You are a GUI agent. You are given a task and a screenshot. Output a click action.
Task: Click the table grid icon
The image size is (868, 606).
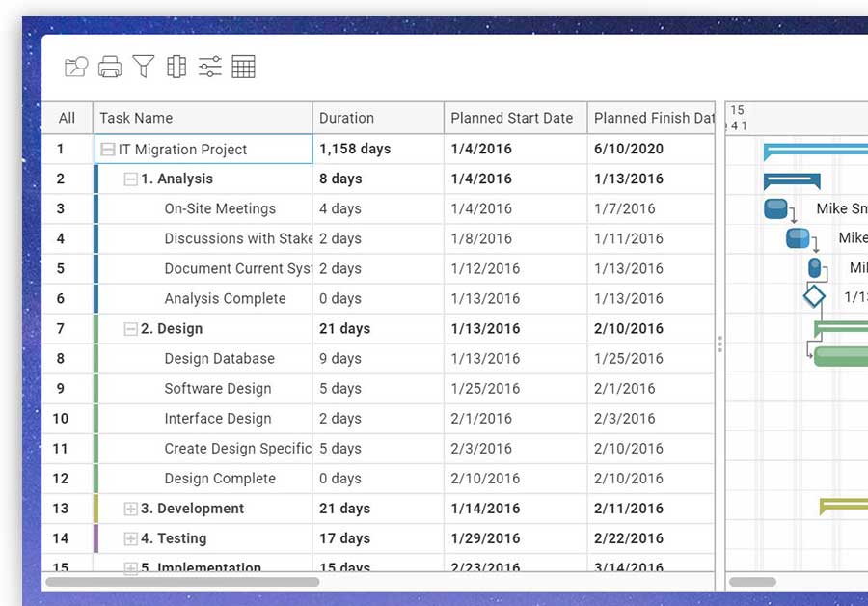244,67
